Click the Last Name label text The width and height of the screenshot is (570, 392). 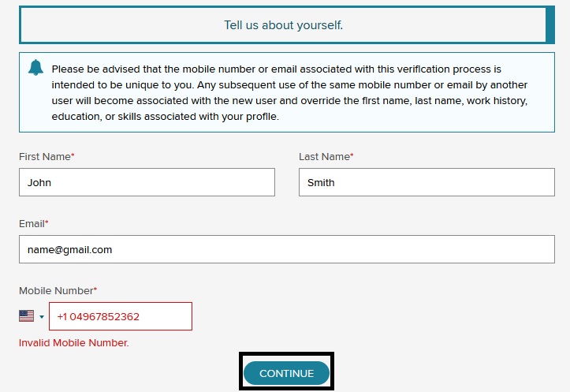tap(324, 157)
